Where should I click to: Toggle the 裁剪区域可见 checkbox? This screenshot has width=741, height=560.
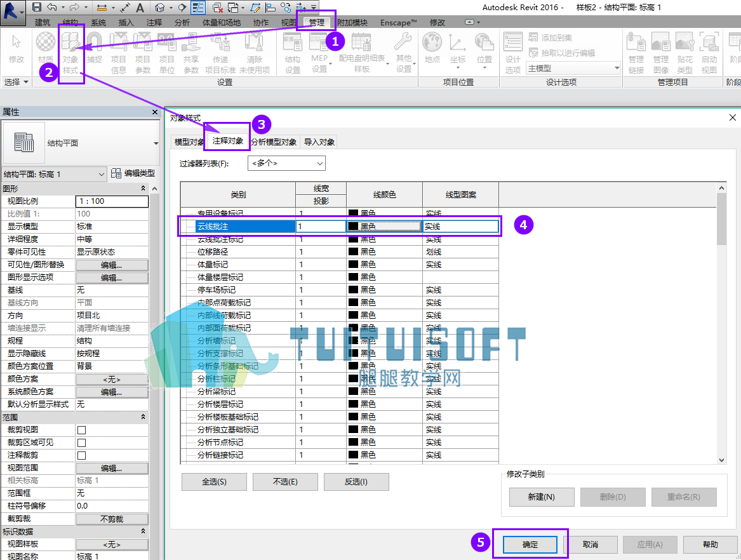pos(82,443)
